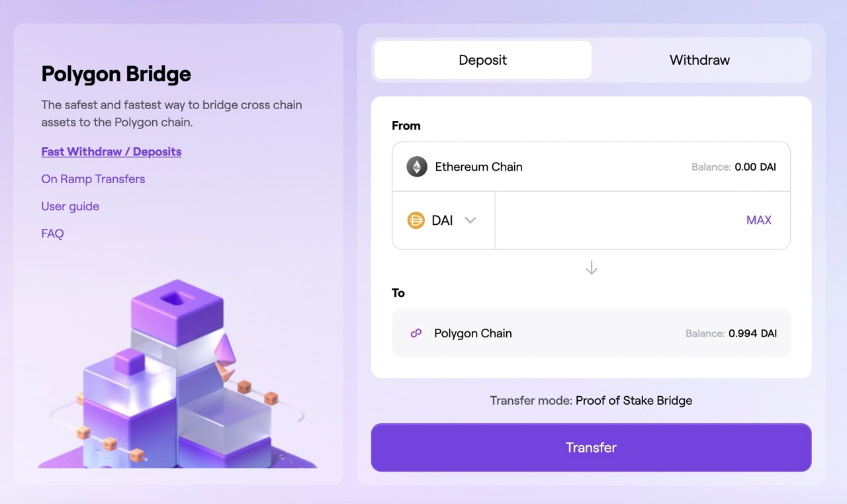
Task: Open the User guide link
Action: (x=70, y=206)
